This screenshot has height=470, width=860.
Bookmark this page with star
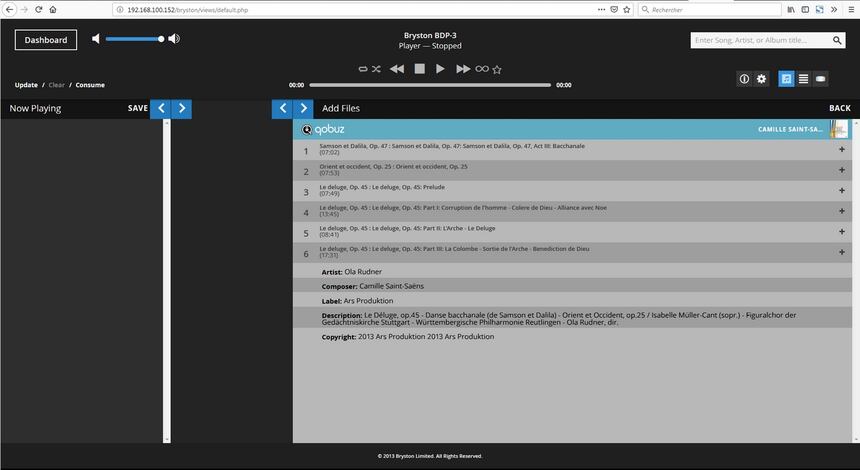(627, 9)
